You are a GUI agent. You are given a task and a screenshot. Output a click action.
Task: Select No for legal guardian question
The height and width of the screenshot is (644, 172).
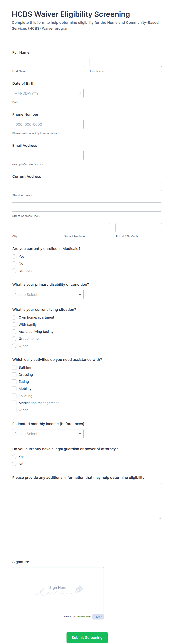click(x=14, y=464)
